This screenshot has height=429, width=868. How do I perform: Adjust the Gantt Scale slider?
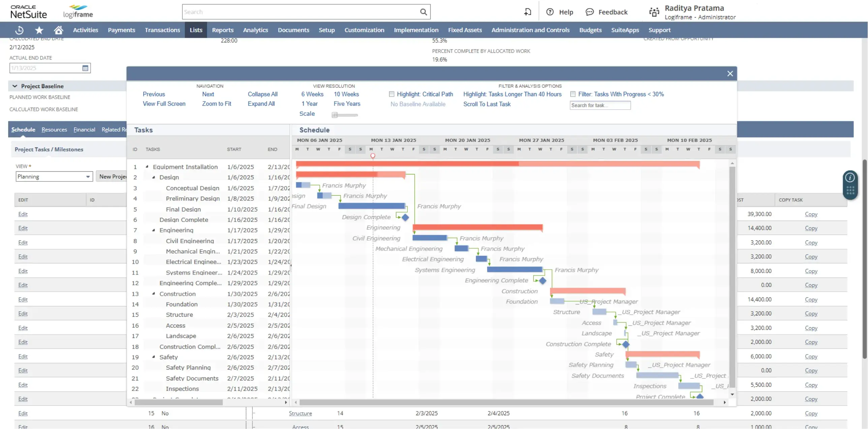click(335, 115)
